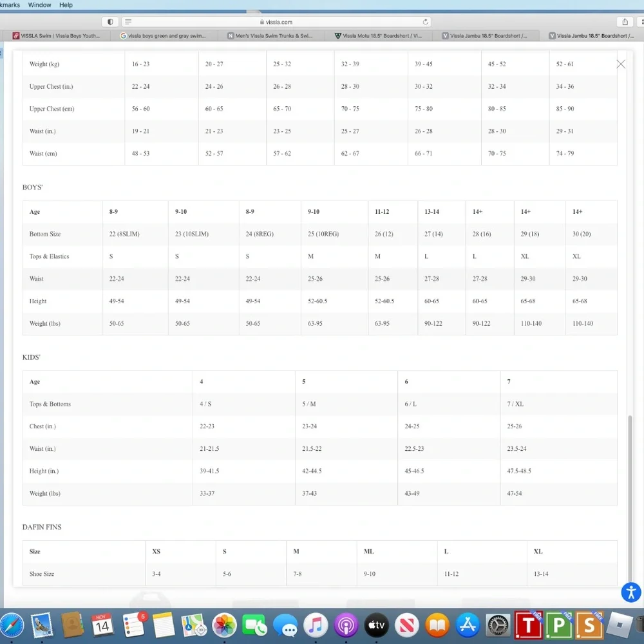Switch to Vissla Motu 18.5" Boardshort tab
The image size is (644, 644).
coord(378,35)
